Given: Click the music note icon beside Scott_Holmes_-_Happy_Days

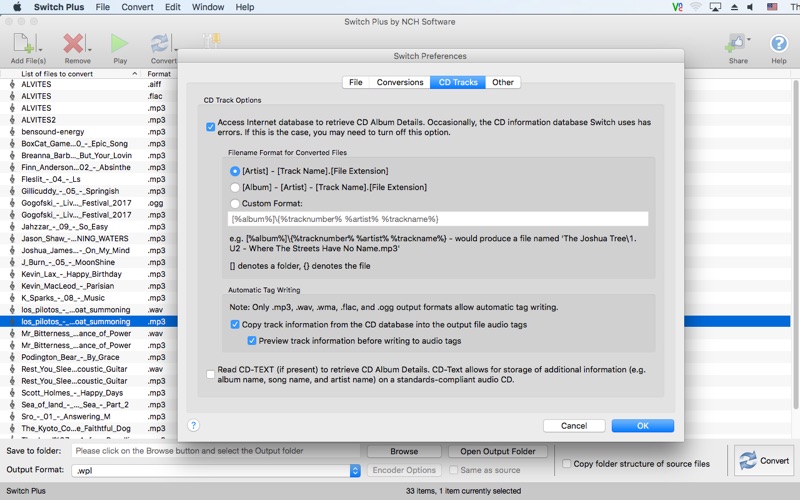Looking at the screenshot, I should pos(12,393).
